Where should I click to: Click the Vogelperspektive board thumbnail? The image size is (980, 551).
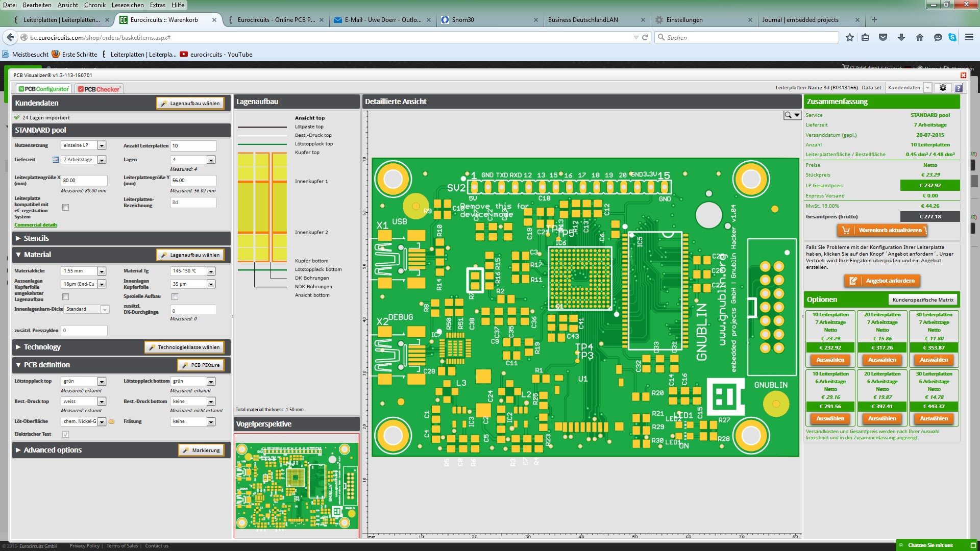point(297,486)
